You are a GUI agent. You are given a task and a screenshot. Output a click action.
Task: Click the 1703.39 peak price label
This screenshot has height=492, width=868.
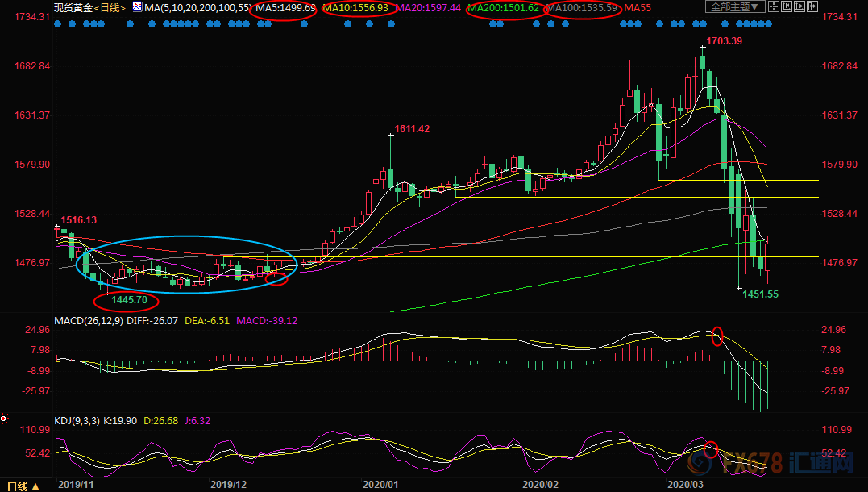(x=724, y=40)
